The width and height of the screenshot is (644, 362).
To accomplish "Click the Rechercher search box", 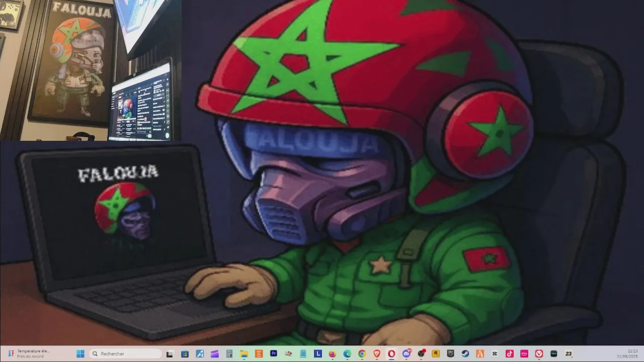I will [125, 353].
